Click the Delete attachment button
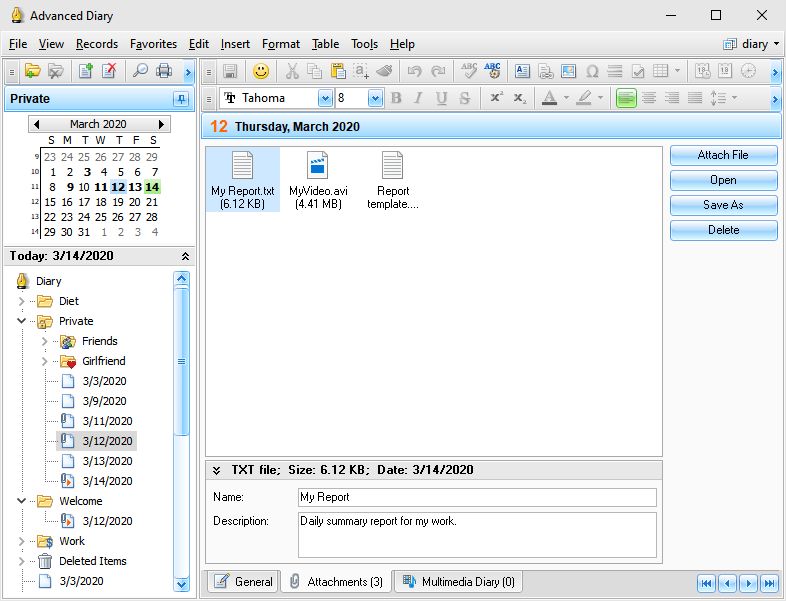This screenshot has width=786, height=601. (723, 230)
